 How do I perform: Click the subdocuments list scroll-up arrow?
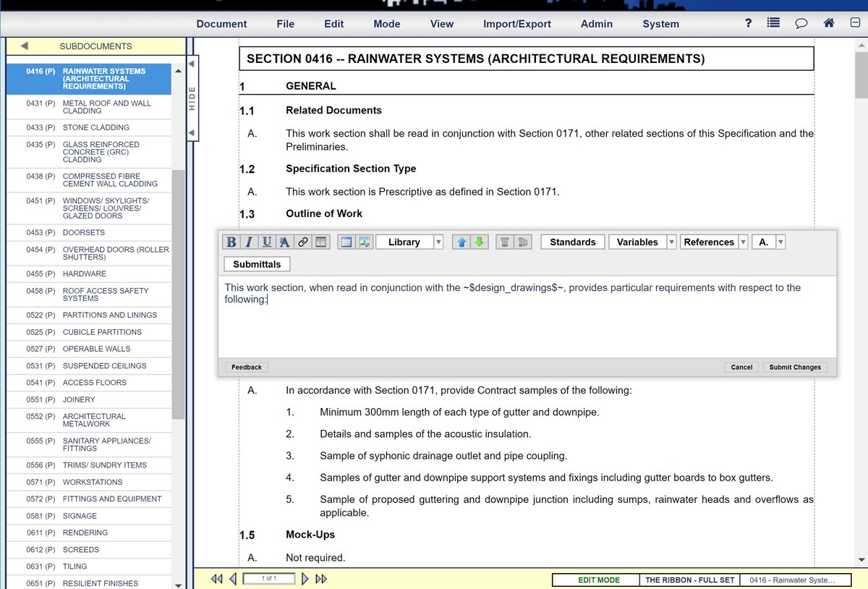178,71
